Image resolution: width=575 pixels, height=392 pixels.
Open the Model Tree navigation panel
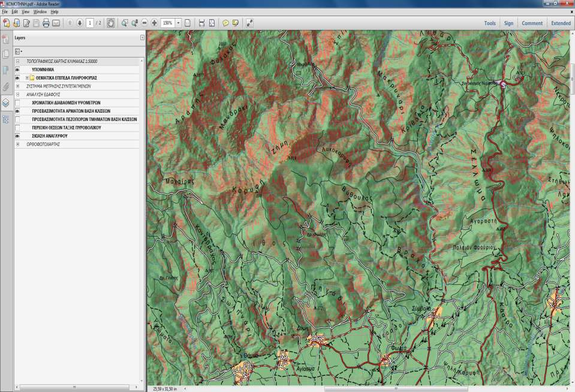[6, 119]
